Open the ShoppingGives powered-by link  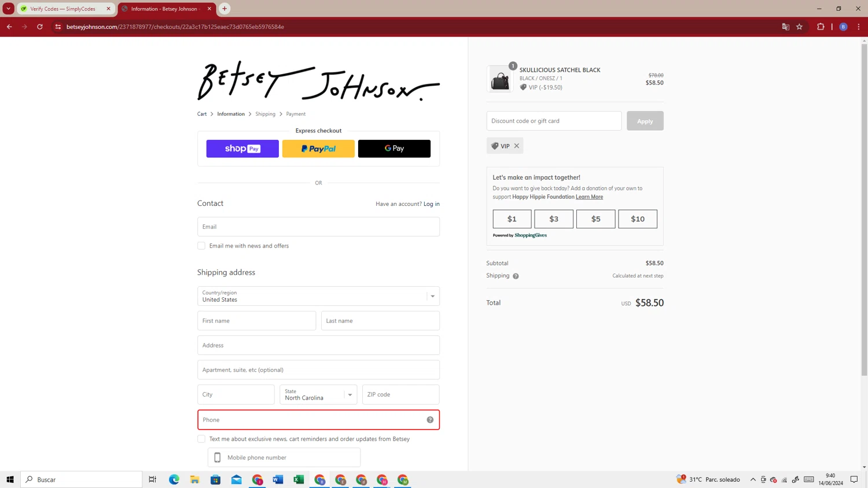point(531,235)
